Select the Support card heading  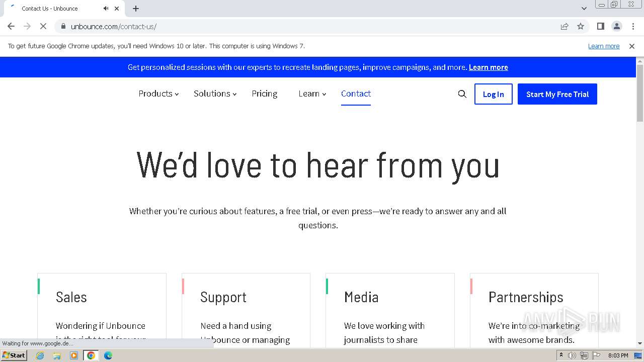(223, 298)
